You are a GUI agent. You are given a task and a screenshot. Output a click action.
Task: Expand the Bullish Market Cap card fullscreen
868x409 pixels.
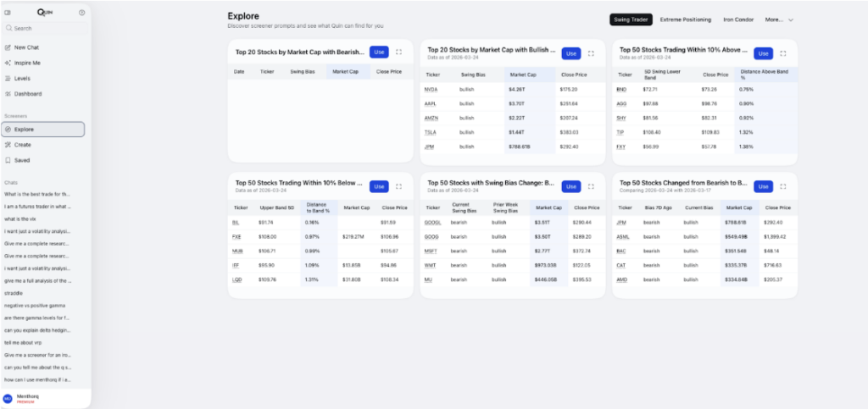[x=591, y=53]
